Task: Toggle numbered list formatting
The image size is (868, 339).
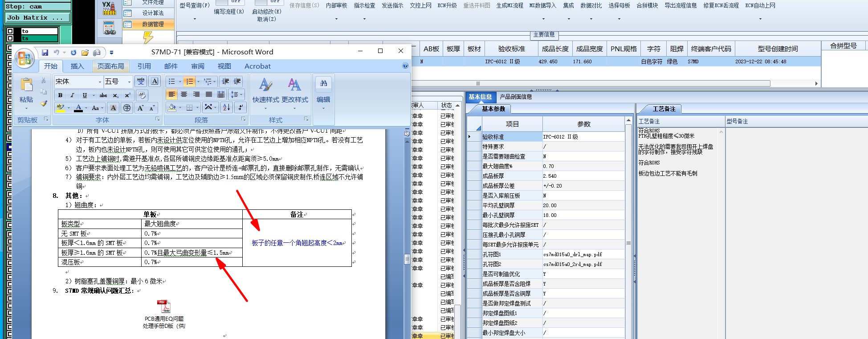Action: click(x=190, y=81)
